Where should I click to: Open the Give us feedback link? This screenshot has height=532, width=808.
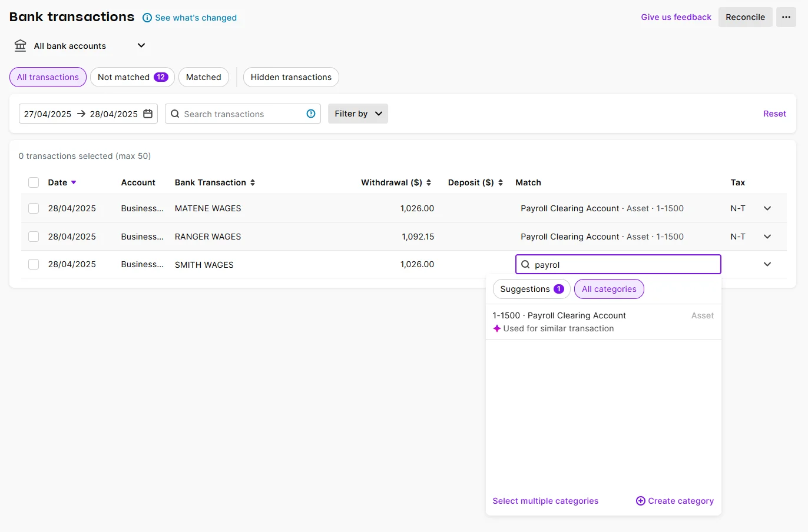click(675, 17)
